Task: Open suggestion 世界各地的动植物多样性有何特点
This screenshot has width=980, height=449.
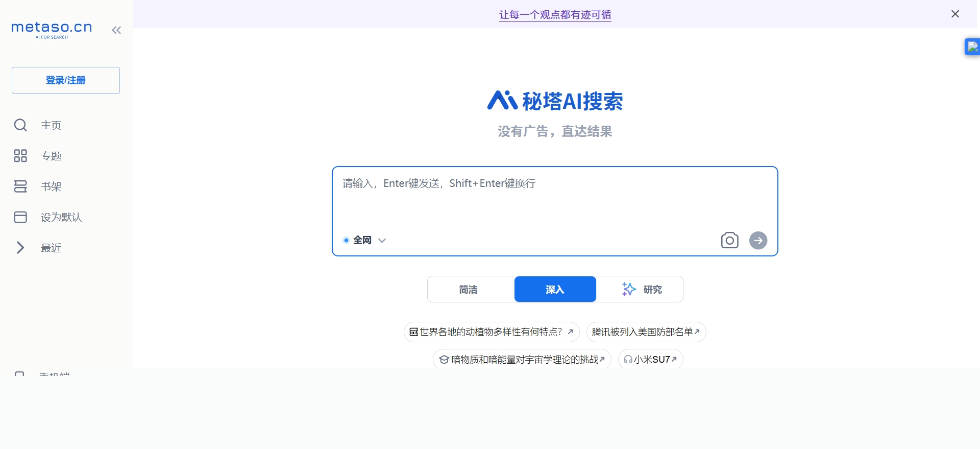Action: (x=491, y=332)
